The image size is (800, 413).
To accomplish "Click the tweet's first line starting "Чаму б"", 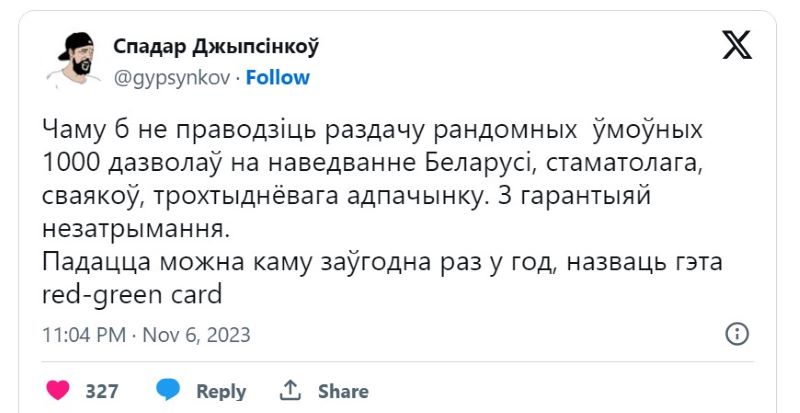I will [x=373, y=130].
